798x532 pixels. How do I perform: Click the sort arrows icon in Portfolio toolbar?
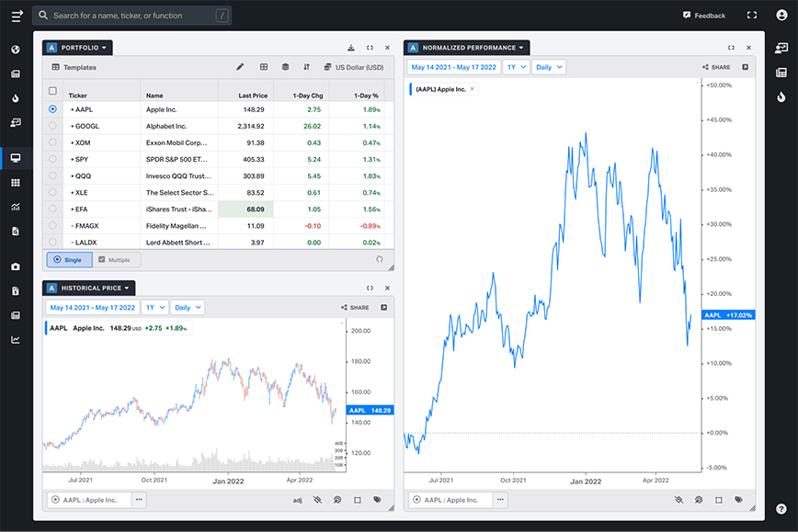pos(306,67)
